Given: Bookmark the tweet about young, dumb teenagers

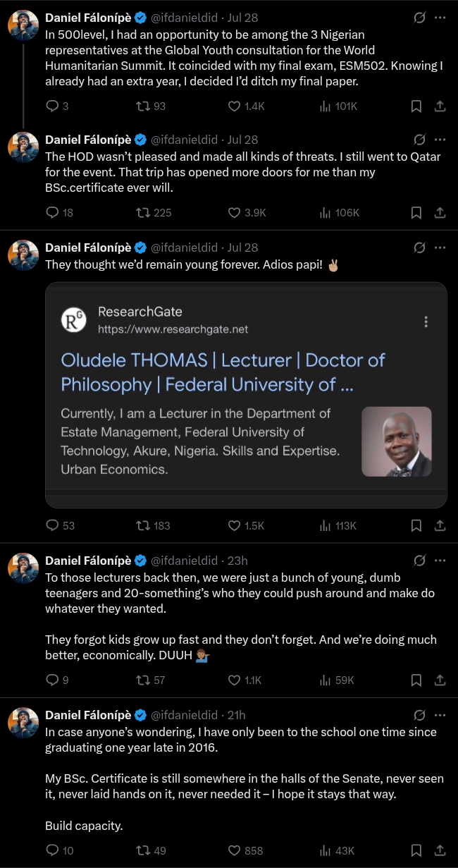Looking at the screenshot, I should click(x=416, y=680).
